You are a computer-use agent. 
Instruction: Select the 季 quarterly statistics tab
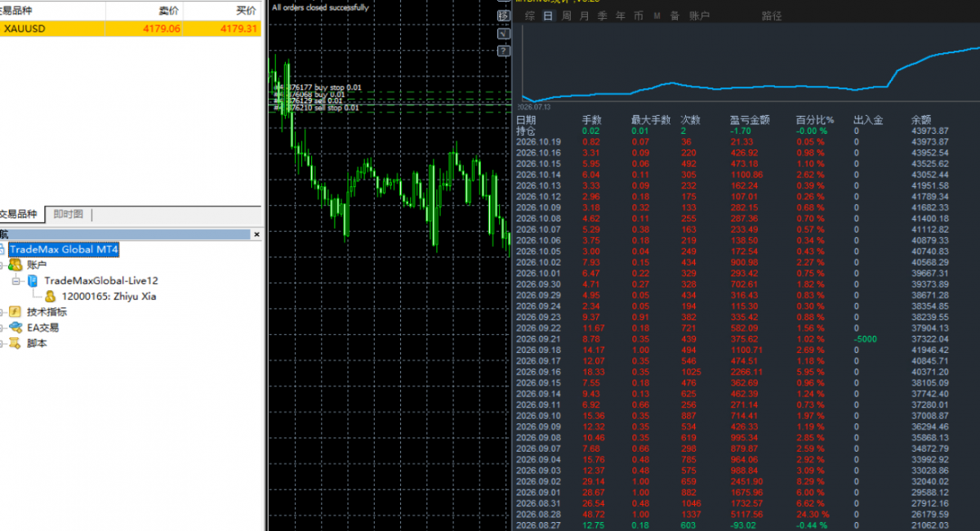tap(602, 16)
